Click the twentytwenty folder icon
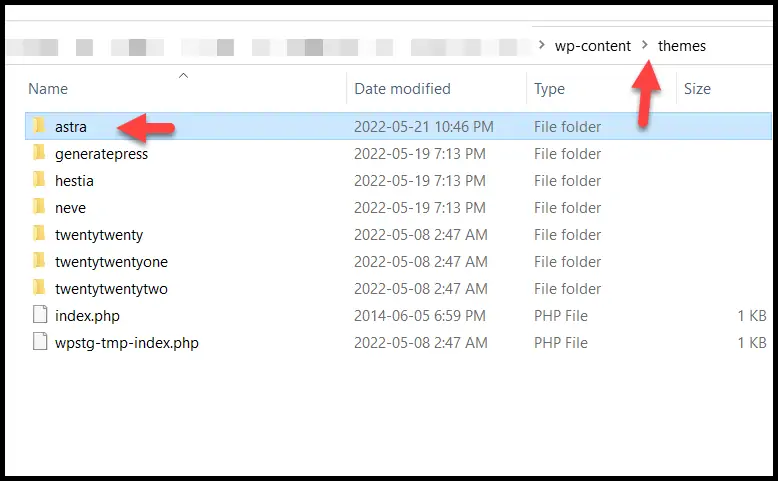The width and height of the screenshot is (778, 481). pos(39,235)
